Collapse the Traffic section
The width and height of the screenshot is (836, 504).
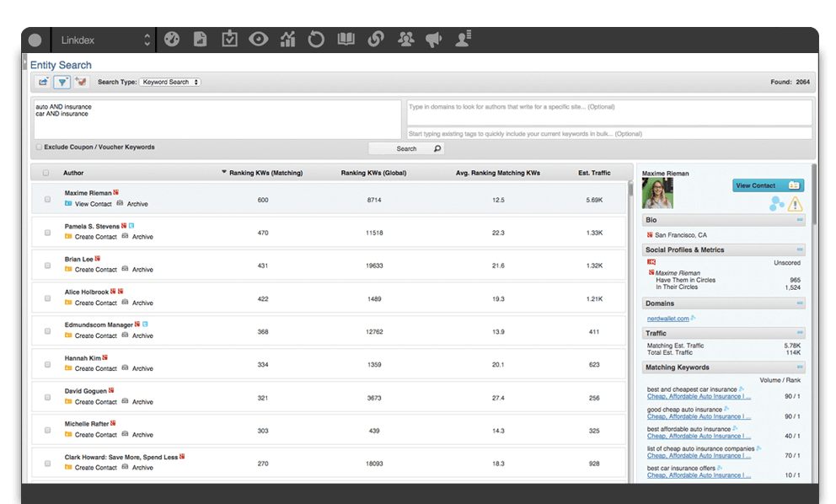[800, 333]
